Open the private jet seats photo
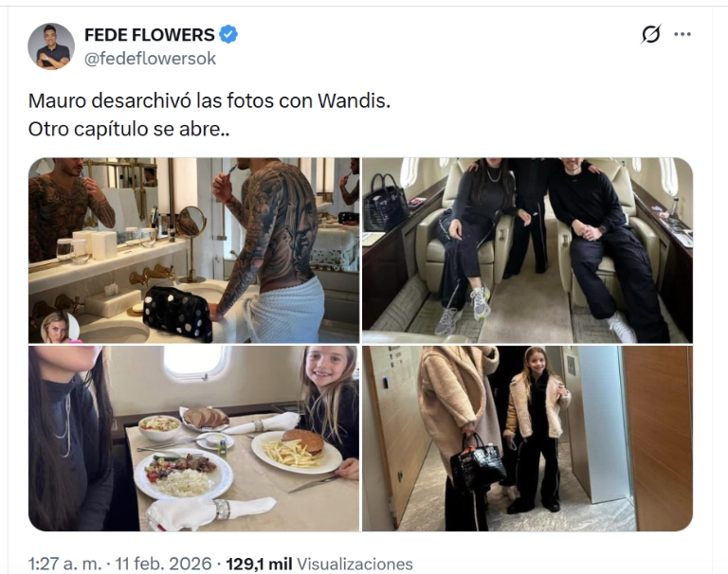728x574 pixels. click(527, 250)
